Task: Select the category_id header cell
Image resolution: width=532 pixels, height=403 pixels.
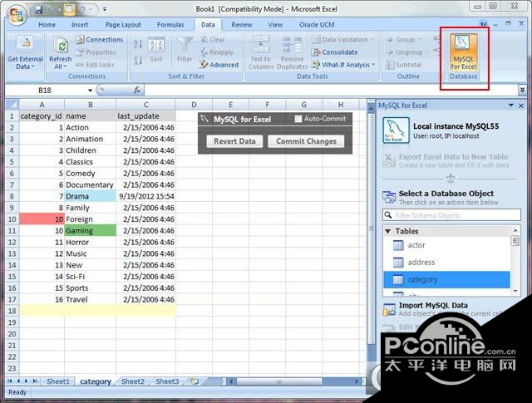Action: click(42, 116)
